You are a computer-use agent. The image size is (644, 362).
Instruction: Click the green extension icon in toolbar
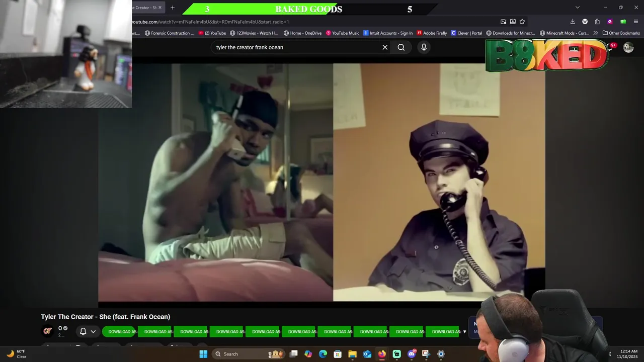[x=623, y=22]
